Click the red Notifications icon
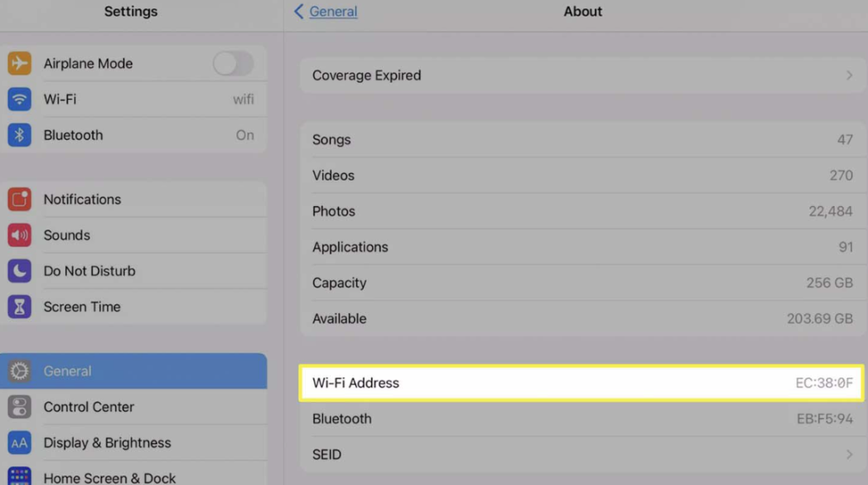868x485 pixels. 19,199
